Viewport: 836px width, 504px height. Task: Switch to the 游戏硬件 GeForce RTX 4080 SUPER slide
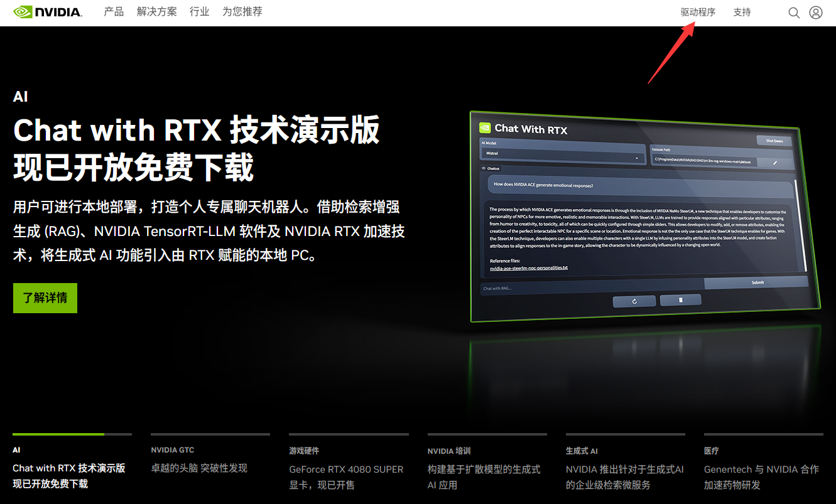tap(348, 469)
